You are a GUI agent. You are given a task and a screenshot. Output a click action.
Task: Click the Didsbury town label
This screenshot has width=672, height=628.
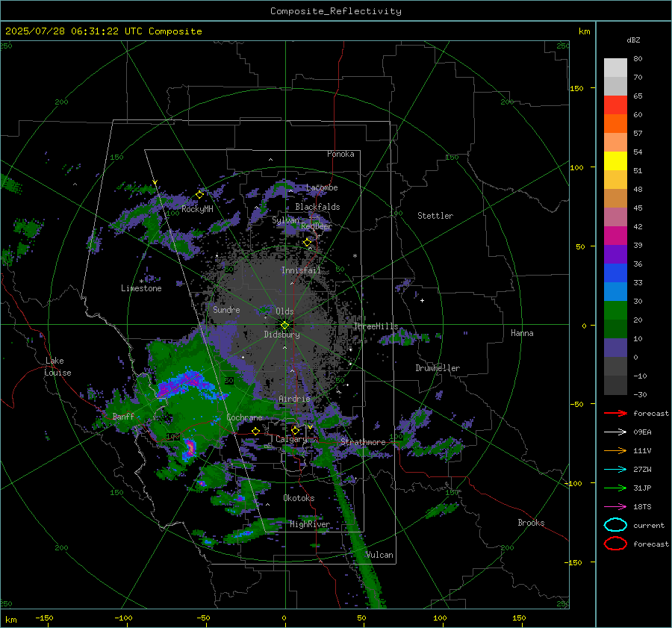point(281,335)
